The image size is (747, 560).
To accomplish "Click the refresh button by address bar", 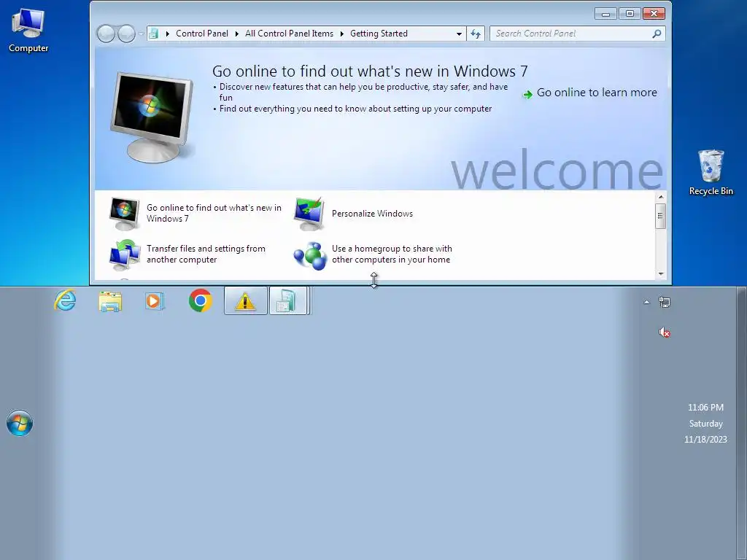I will click(476, 34).
